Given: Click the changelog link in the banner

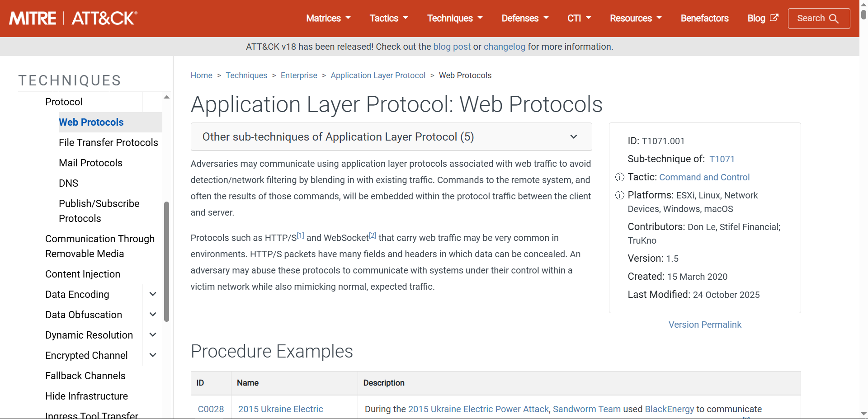Looking at the screenshot, I should 504,46.
